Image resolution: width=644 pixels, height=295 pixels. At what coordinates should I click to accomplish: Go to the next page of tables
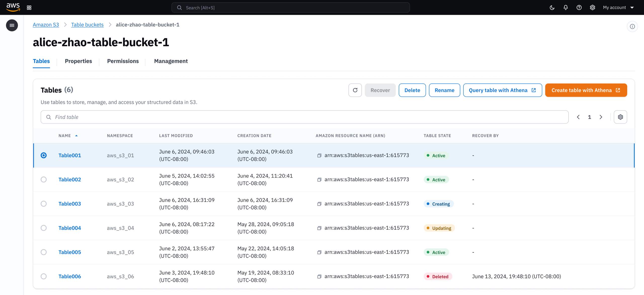click(x=601, y=117)
